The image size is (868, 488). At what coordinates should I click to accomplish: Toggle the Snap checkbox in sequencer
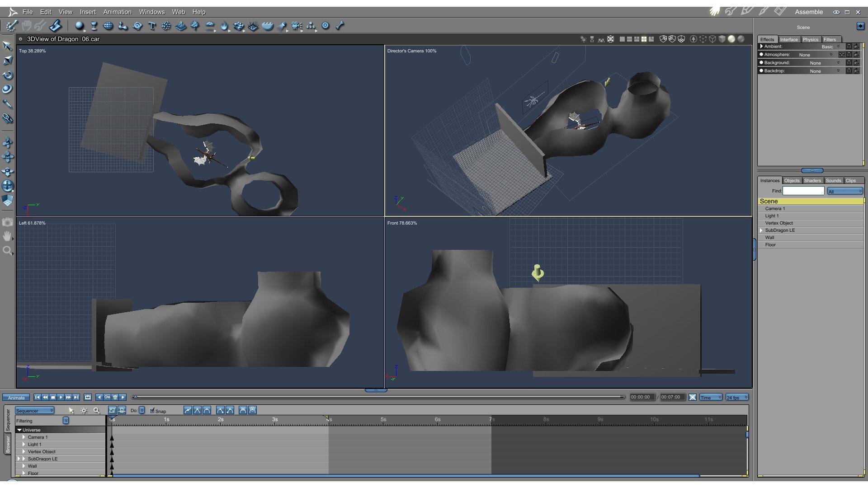(x=152, y=411)
